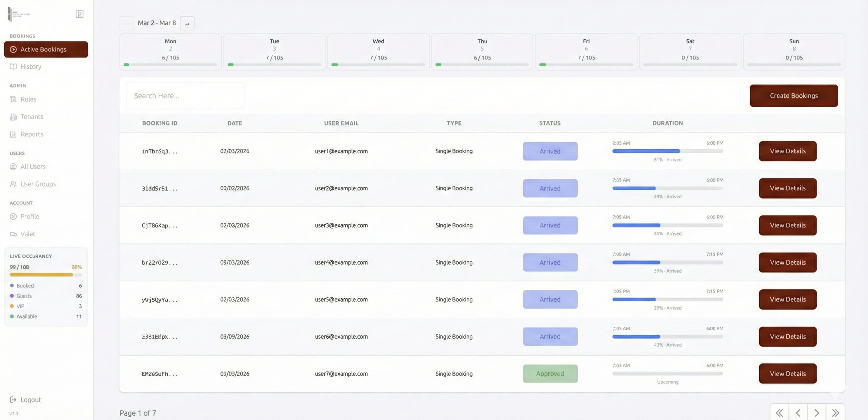Go to next bookings page chevron
This screenshot has width=868, height=420.
pos(816,413)
